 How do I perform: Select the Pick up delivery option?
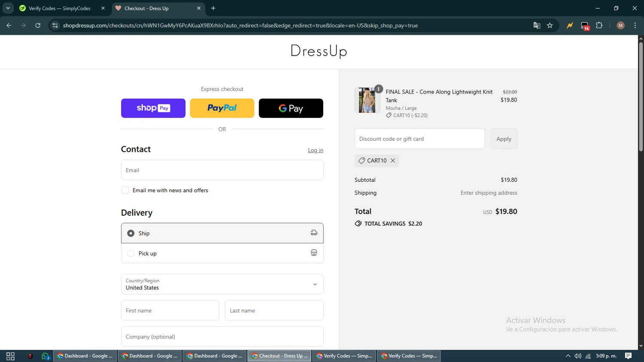[x=222, y=253]
